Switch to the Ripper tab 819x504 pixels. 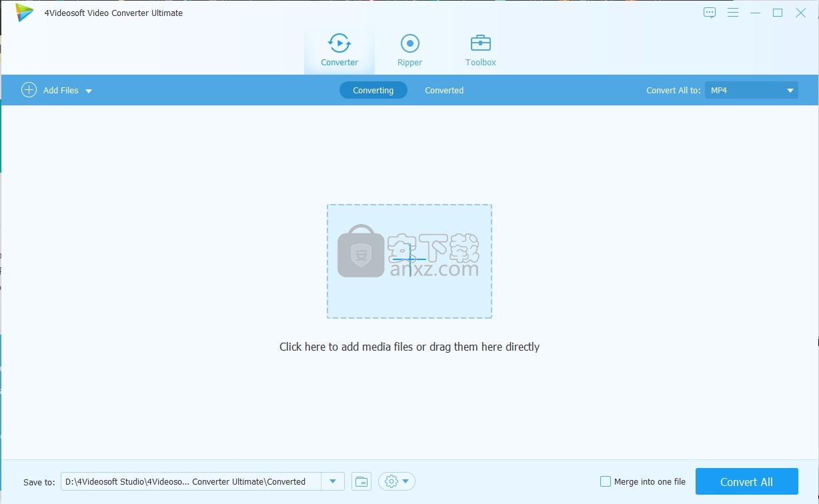click(x=409, y=50)
